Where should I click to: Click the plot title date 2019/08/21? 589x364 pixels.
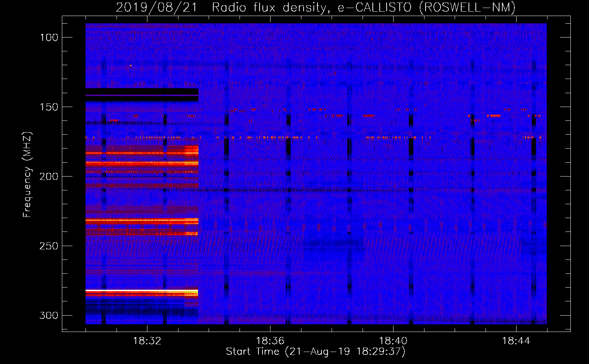(157, 8)
